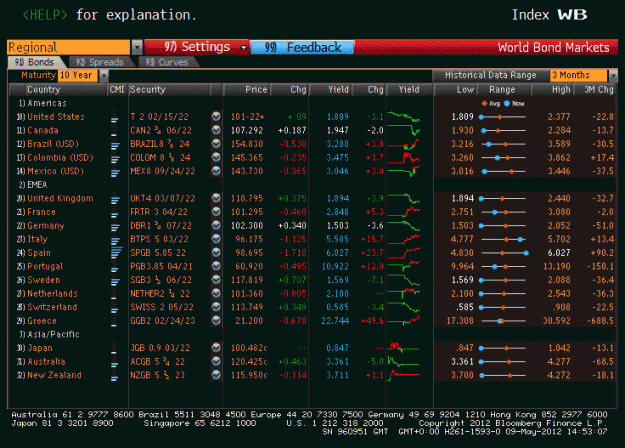Open the chart icon for BTPS 5 03/22

[x=216, y=239]
